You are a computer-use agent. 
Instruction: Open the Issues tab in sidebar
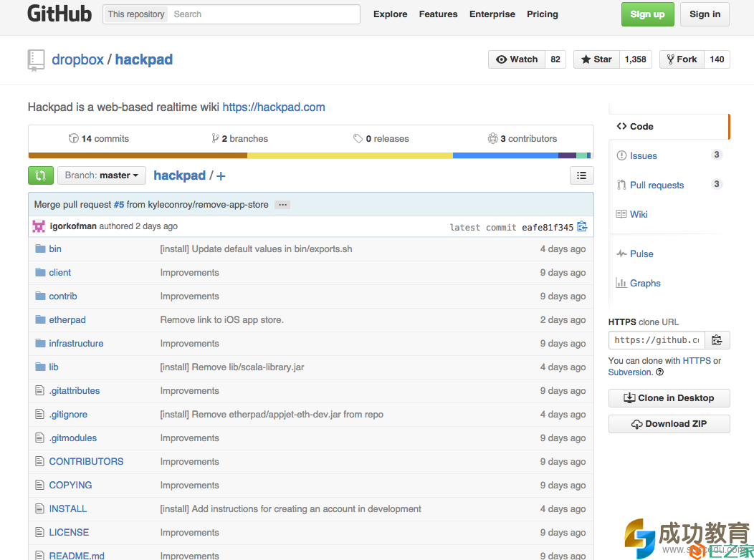[643, 155]
